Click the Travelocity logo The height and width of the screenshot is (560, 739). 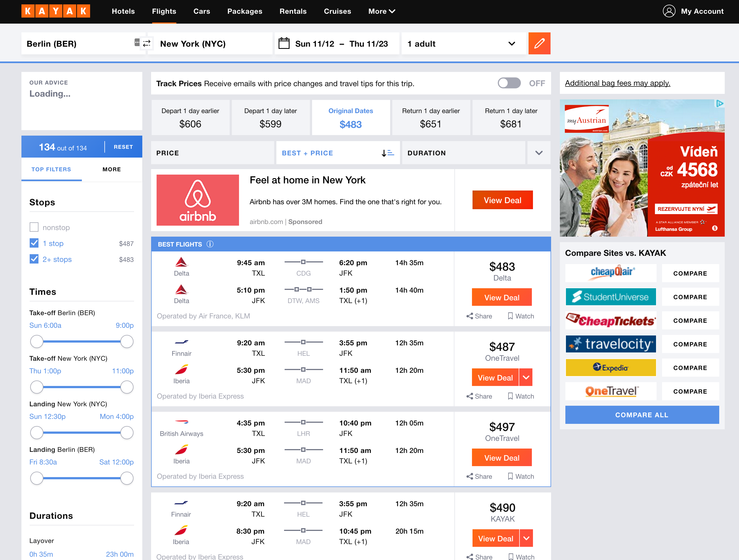[x=611, y=344]
